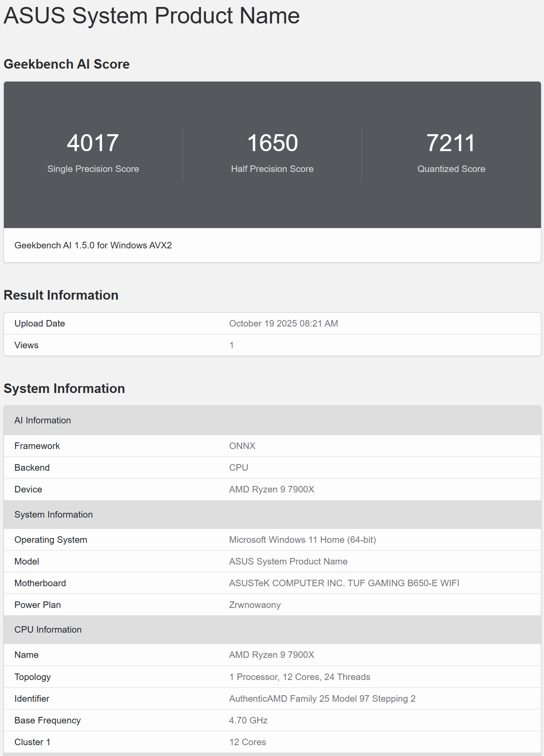Click the Half Precision Score value 1650
This screenshot has height=756, width=544.
coord(272,143)
